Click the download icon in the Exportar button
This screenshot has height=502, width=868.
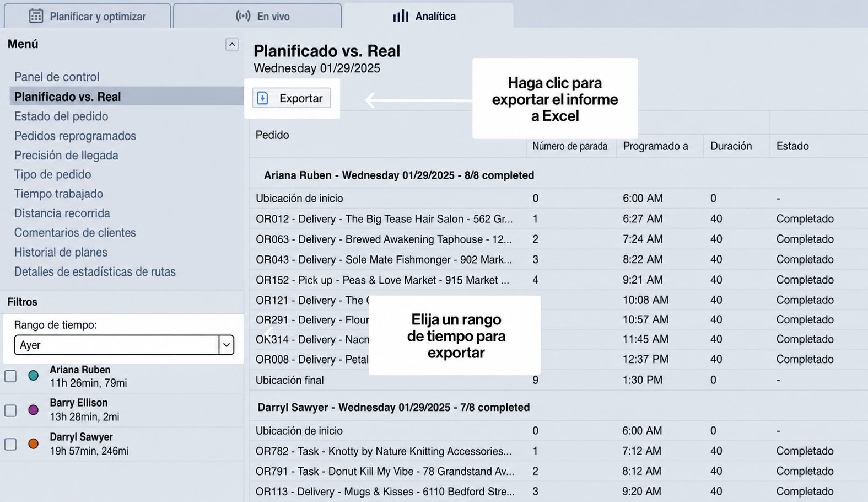click(x=263, y=98)
